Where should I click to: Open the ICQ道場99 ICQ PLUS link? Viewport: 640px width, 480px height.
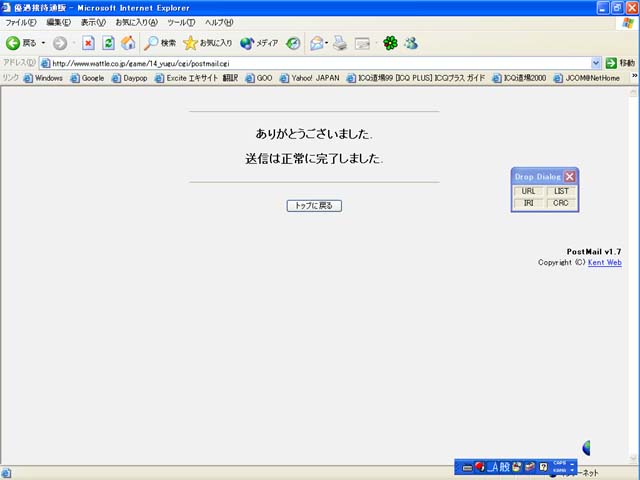(x=416, y=78)
